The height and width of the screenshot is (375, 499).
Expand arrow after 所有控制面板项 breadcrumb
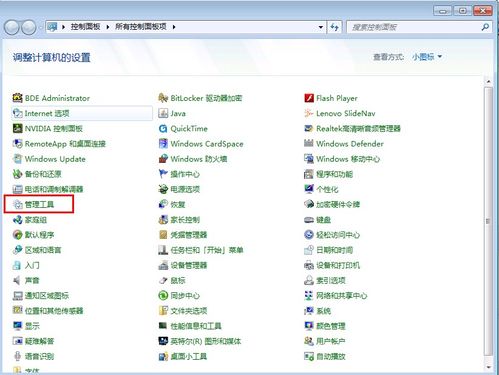(x=174, y=27)
